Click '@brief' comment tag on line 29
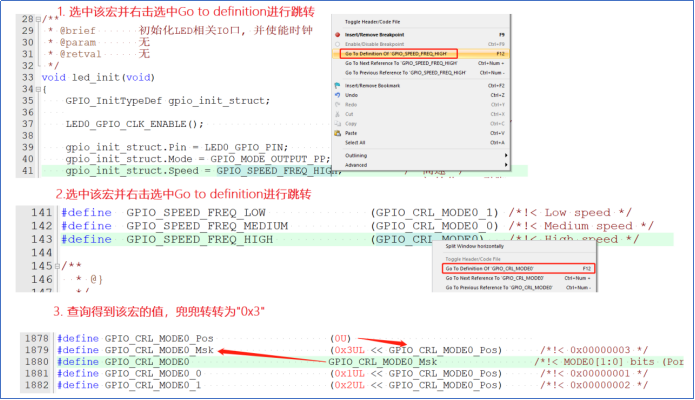The width and height of the screenshot is (695, 400). point(78,31)
